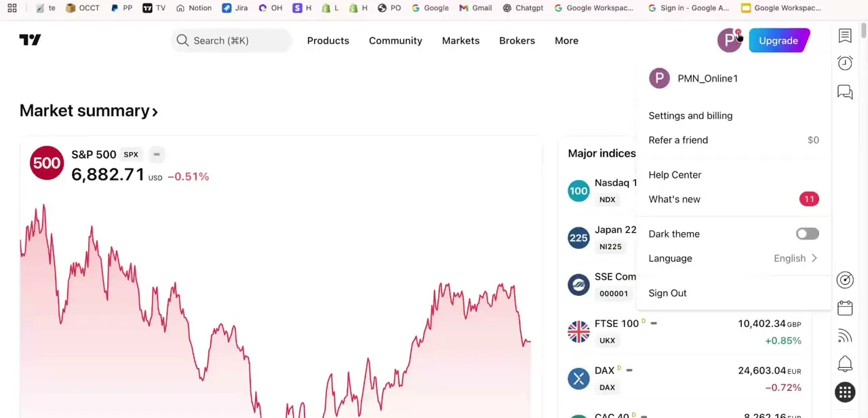Click the market status icon beside SPX

(x=157, y=154)
